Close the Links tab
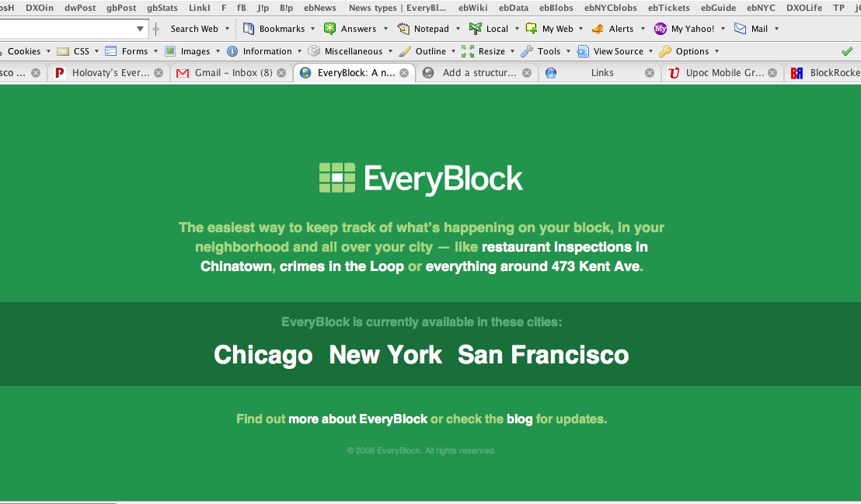This screenshot has width=861, height=504. click(x=650, y=72)
